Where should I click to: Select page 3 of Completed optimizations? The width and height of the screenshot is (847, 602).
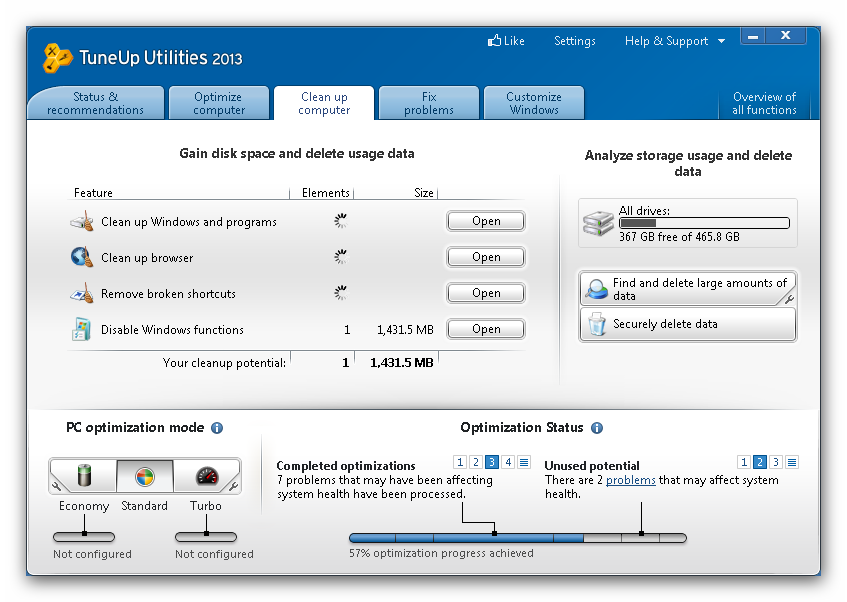pos(492,462)
